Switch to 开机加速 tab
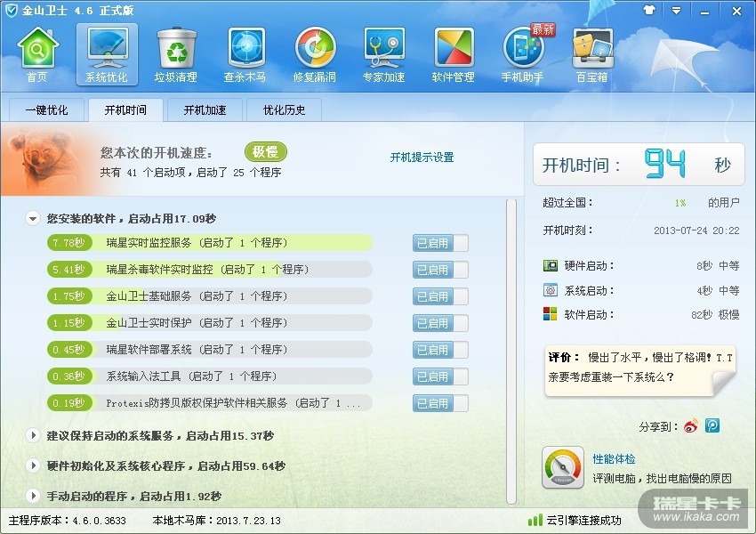756x534 pixels. (x=205, y=110)
